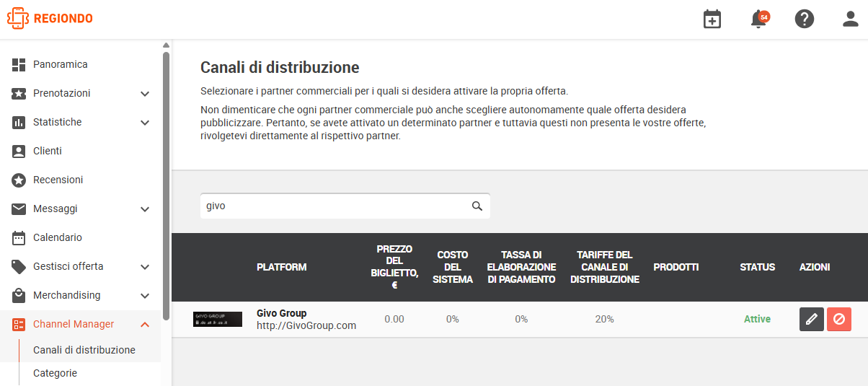The image size is (868, 386).
Task: Click the Attive status text
Action: click(757, 319)
